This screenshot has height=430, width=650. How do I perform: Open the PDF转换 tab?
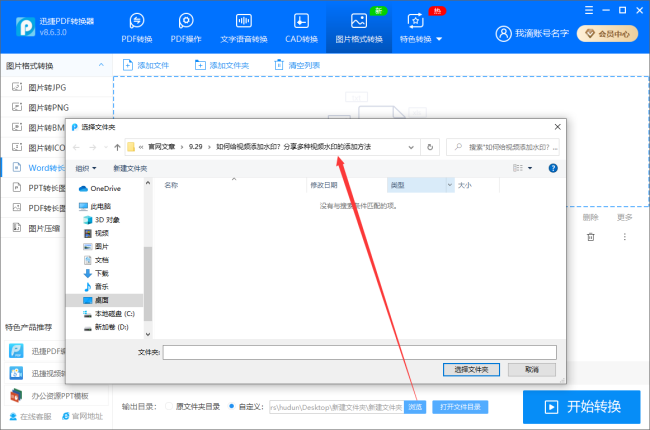pyautogui.click(x=137, y=28)
